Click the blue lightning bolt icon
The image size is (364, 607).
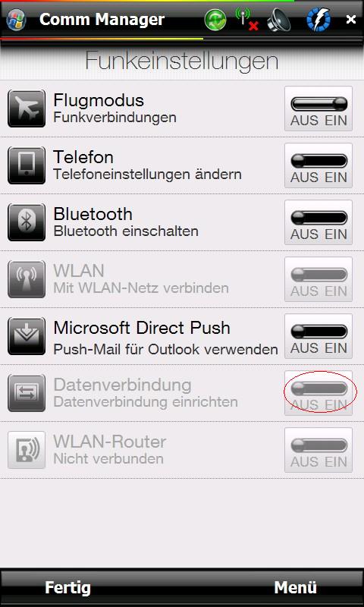click(318, 20)
